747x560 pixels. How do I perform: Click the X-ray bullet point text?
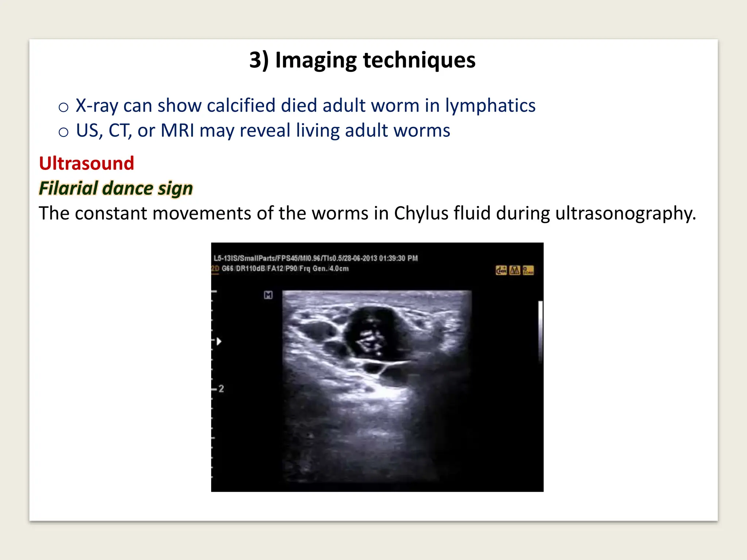point(305,105)
